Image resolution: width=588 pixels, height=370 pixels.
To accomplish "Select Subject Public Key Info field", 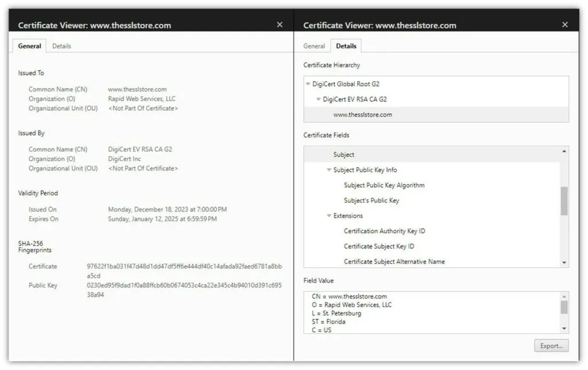I will [365, 170].
